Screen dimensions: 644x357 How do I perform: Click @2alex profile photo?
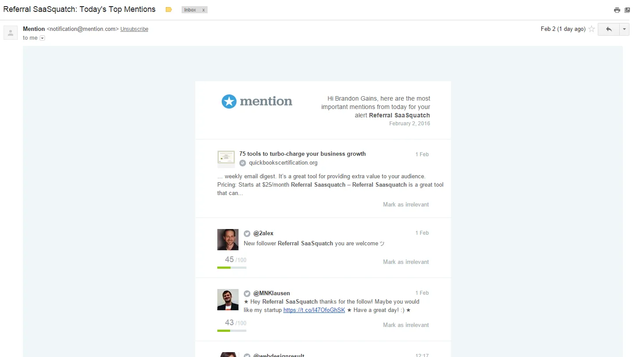(228, 240)
